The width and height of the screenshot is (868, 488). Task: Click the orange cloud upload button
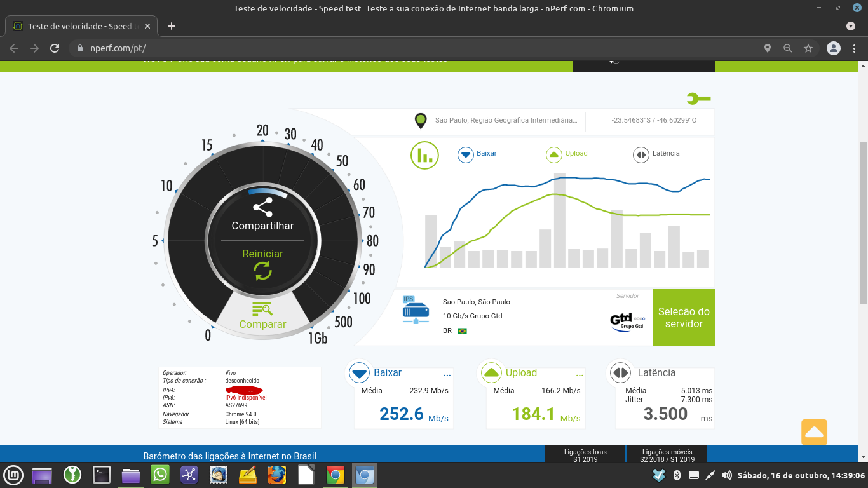point(814,432)
